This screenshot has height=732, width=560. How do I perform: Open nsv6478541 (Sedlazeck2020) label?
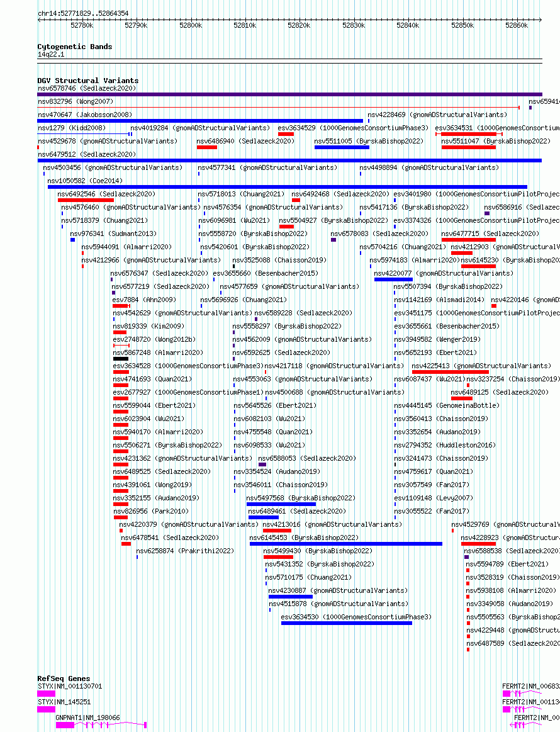170,538
